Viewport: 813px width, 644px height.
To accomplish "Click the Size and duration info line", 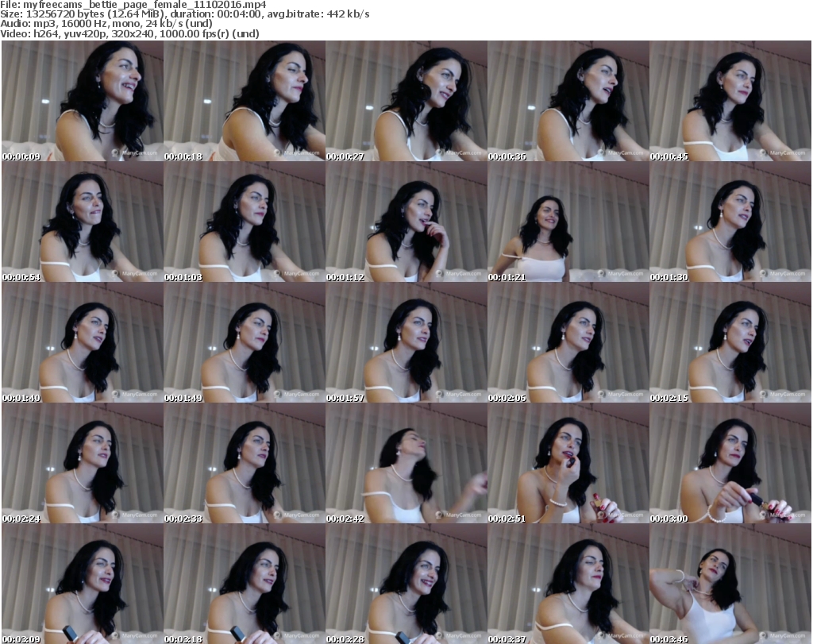I will pos(184,14).
